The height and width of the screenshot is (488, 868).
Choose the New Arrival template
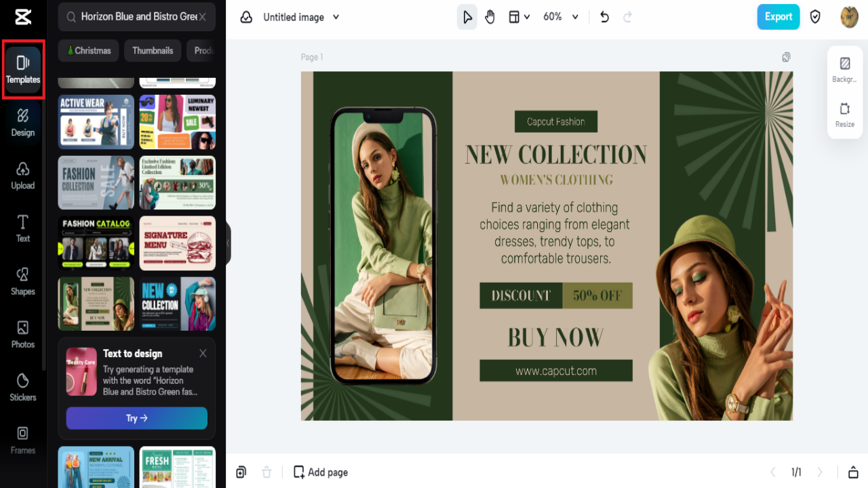[96, 467]
